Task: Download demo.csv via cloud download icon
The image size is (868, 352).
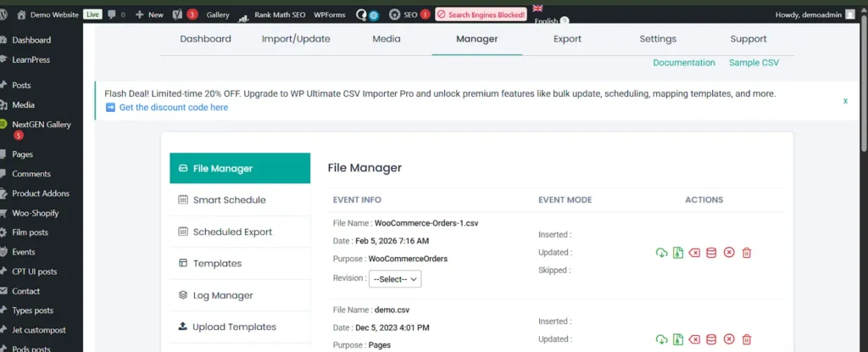Action: pyautogui.click(x=661, y=339)
